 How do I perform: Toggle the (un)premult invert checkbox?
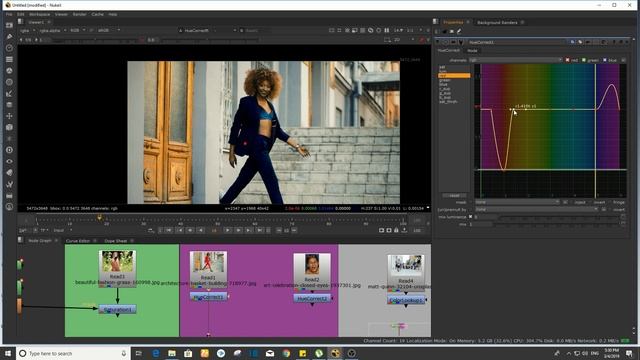coord(610,209)
